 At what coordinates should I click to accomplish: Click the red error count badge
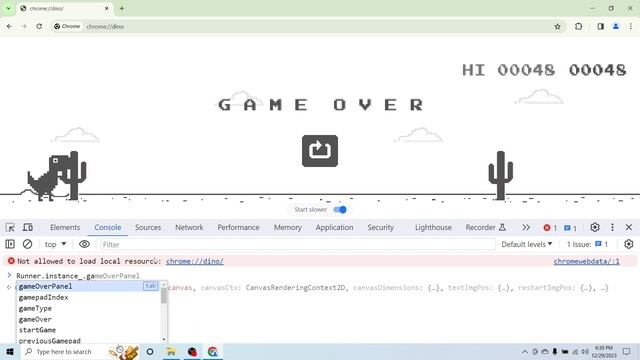coord(550,228)
